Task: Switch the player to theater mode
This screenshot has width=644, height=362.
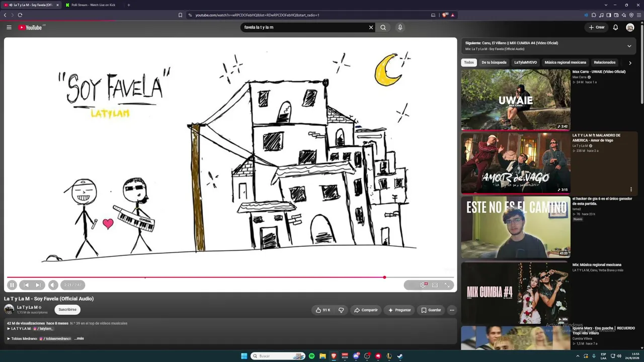Action: click(435, 285)
